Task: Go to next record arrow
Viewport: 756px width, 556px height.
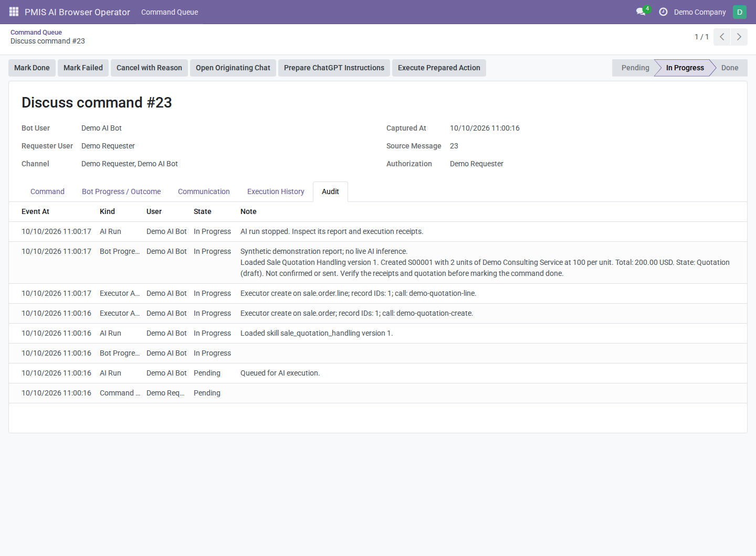Action: click(x=739, y=37)
